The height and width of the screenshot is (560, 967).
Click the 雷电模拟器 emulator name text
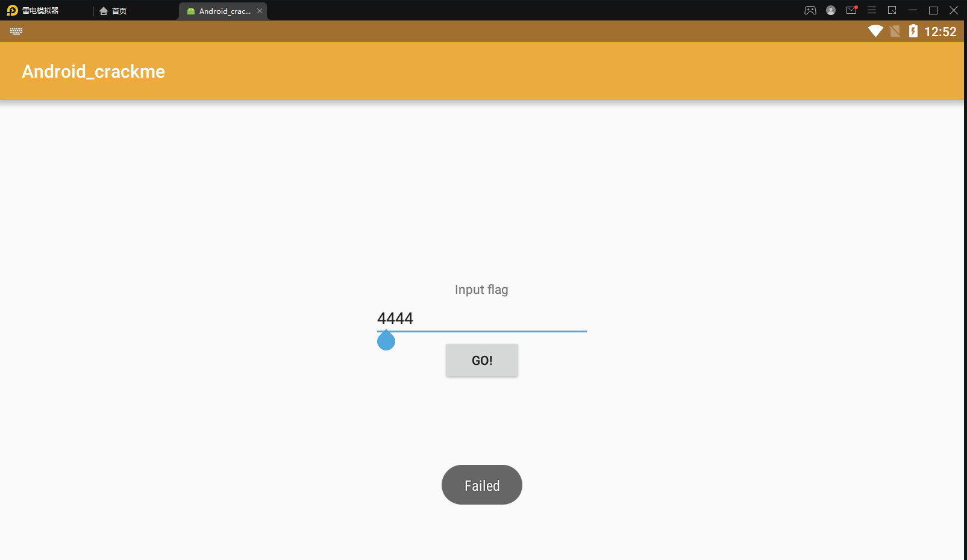[40, 11]
